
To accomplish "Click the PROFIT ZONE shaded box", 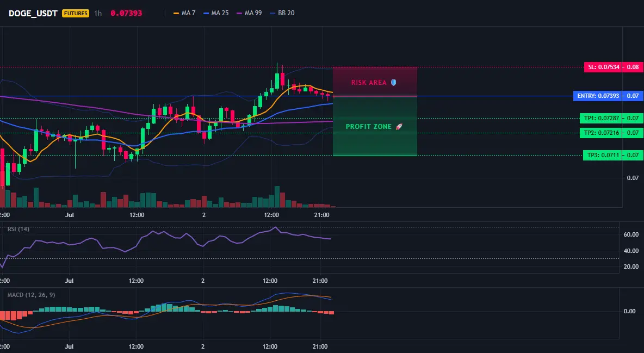I will pos(375,126).
